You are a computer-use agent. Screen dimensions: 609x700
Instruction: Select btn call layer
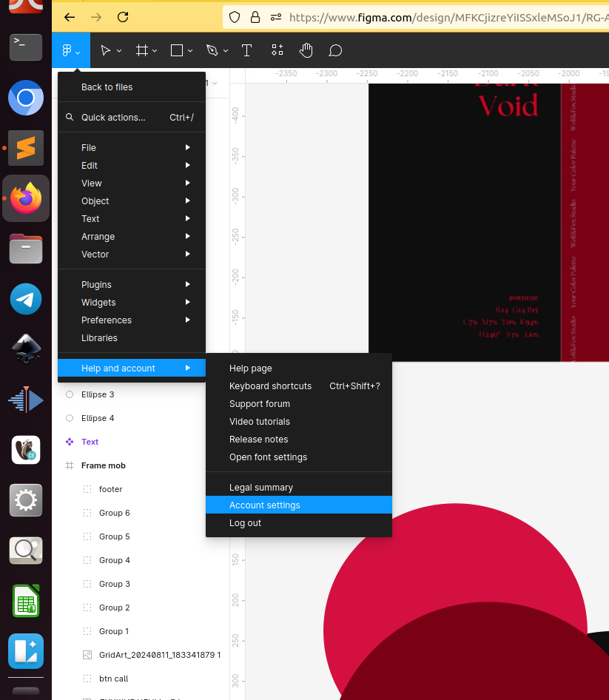click(141, 679)
